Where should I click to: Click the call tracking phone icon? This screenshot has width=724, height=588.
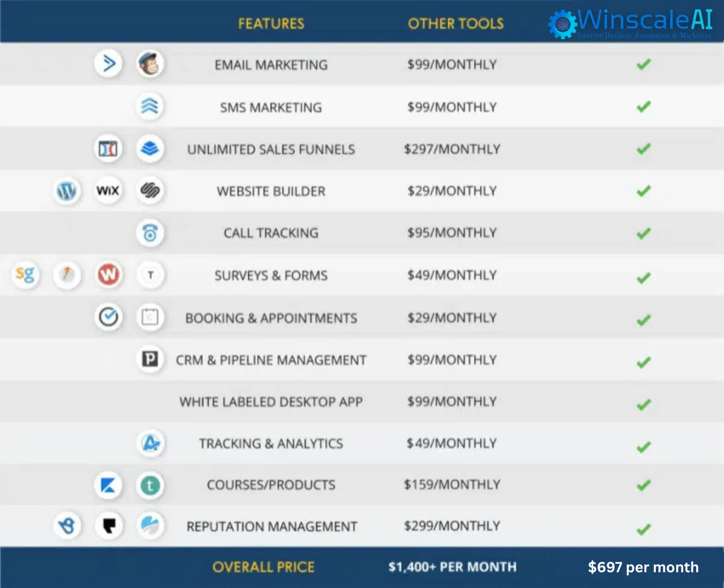pyautogui.click(x=150, y=233)
